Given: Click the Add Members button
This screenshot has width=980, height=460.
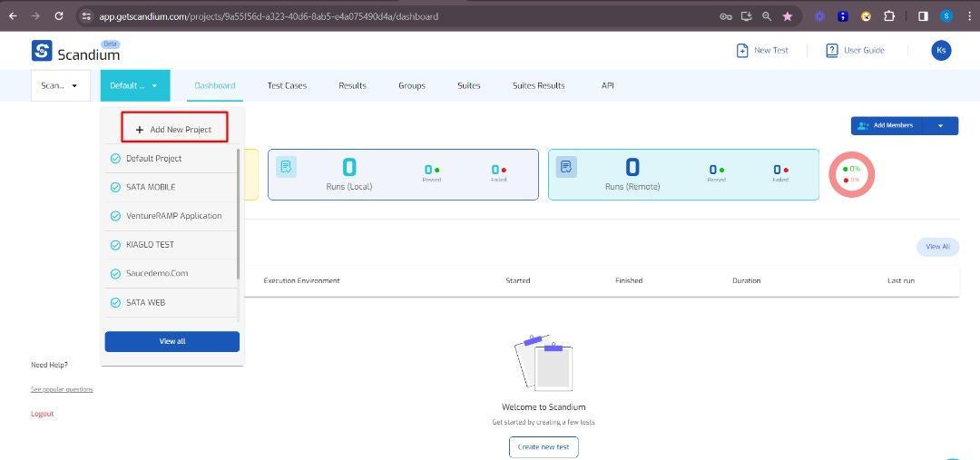Looking at the screenshot, I should [x=887, y=125].
